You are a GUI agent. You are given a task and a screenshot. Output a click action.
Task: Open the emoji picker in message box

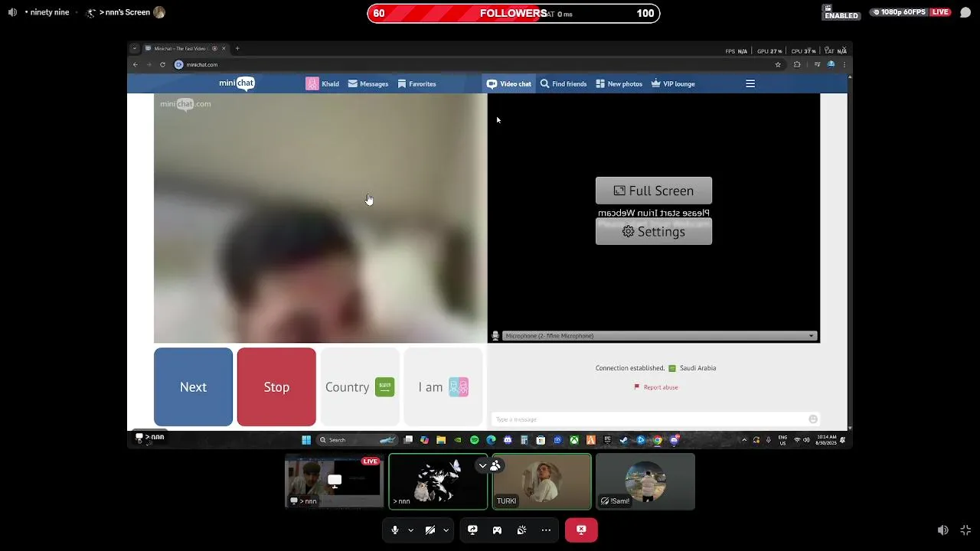[813, 419]
